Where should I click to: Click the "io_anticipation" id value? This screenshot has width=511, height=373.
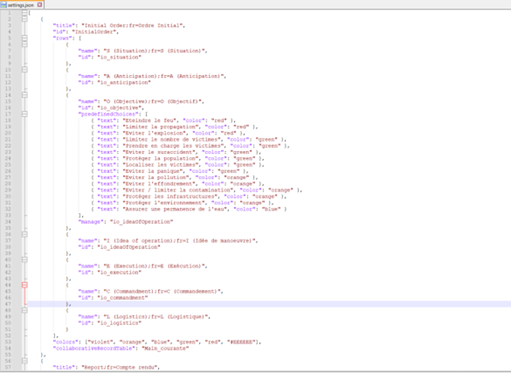coord(124,82)
